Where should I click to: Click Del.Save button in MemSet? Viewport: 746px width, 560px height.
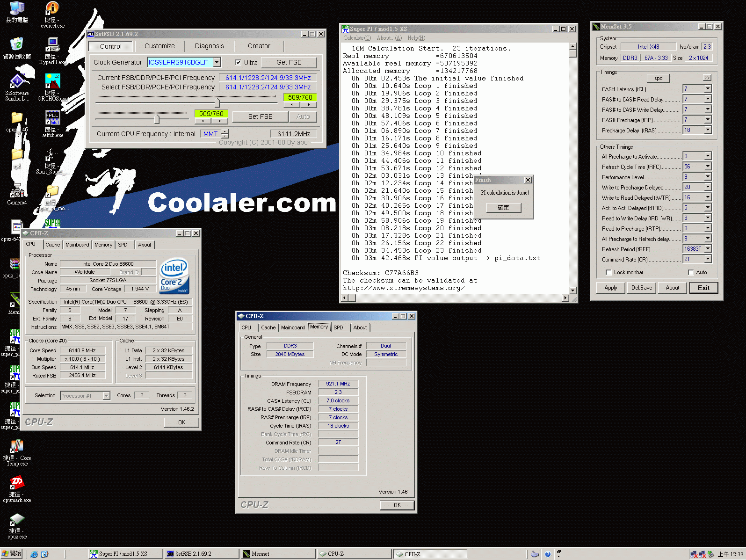[x=642, y=288]
